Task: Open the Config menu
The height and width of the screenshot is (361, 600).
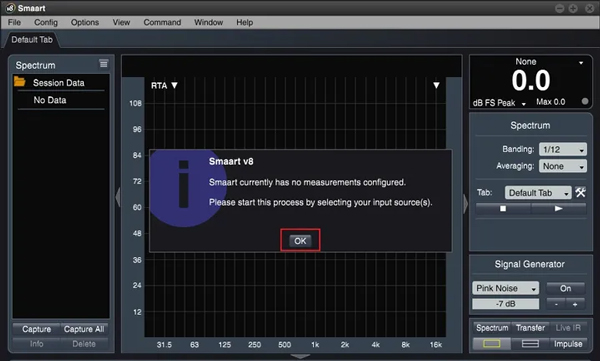Action: pyautogui.click(x=46, y=22)
